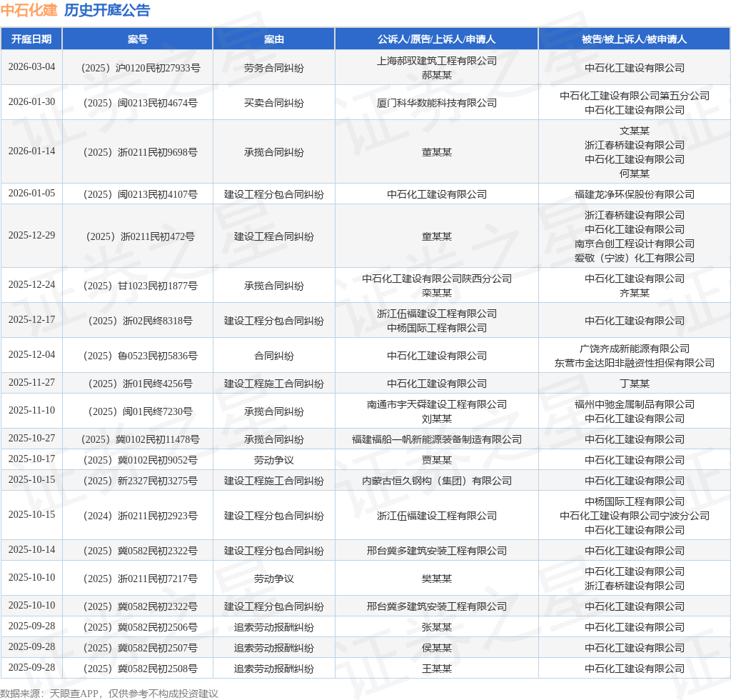Click plaintiff 内蒙古恒久钢构（集团）有限公司
The width and height of the screenshot is (731, 700).
[x=437, y=481]
